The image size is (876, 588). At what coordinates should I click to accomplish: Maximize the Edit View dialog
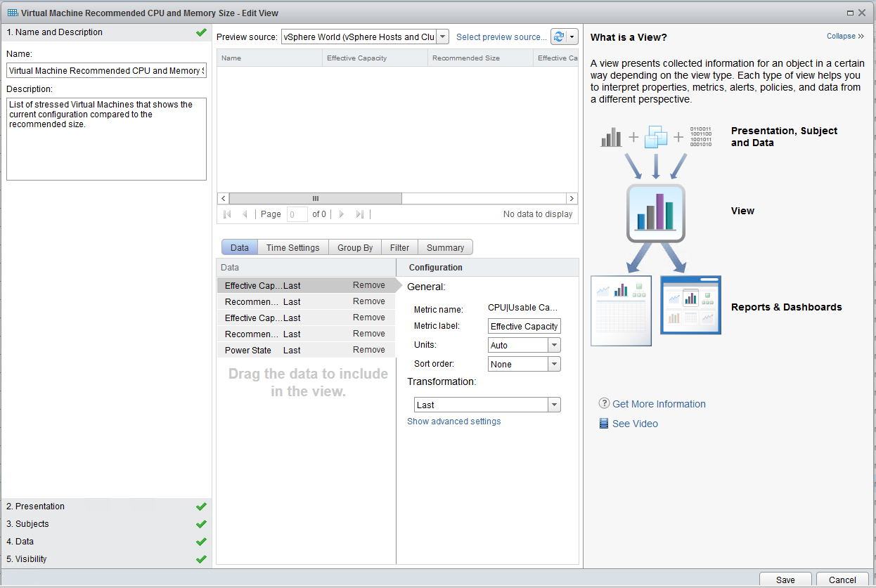(x=851, y=13)
